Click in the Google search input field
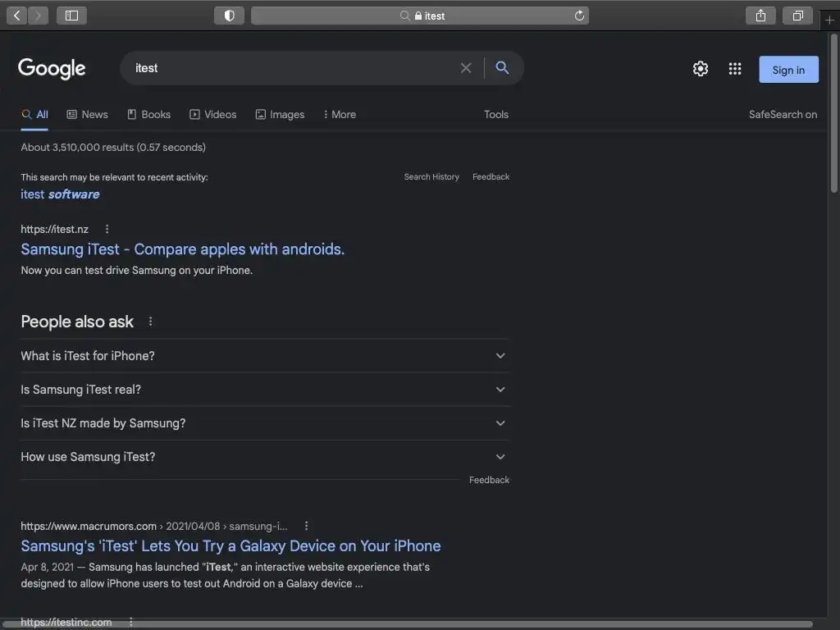The image size is (840, 630). tap(292, 68)
